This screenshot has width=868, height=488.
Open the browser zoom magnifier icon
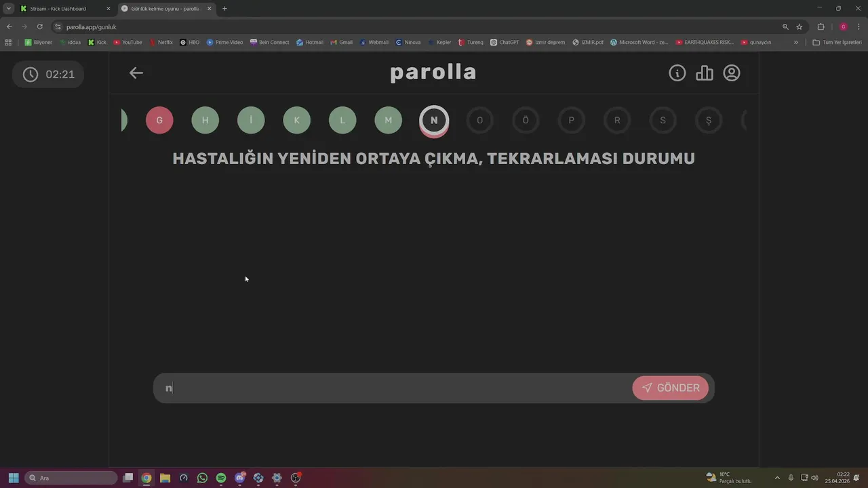coord(785,27)
